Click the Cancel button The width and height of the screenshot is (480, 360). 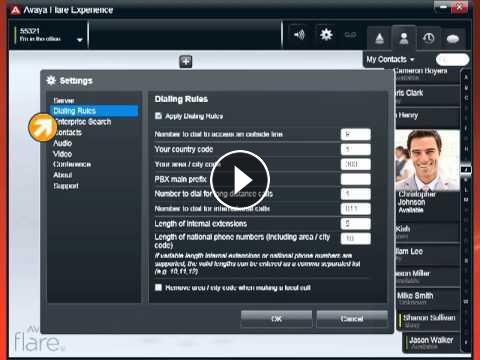352,319
